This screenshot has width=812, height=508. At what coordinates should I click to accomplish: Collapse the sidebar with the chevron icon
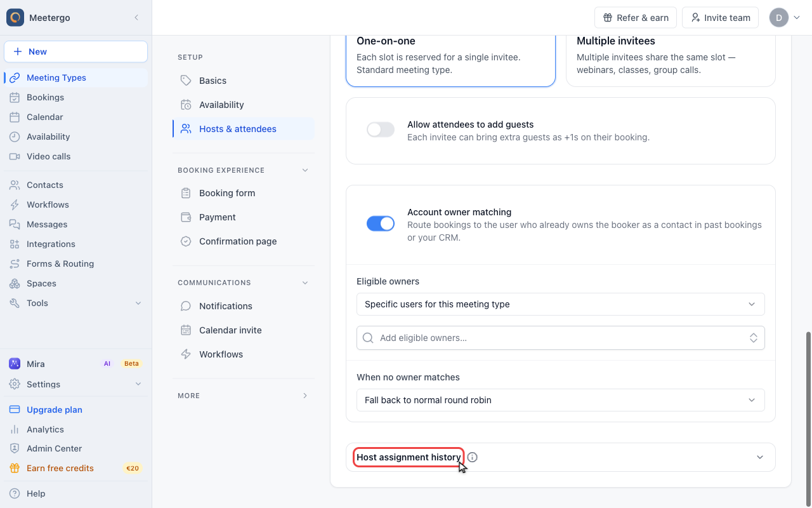(136, 18)
